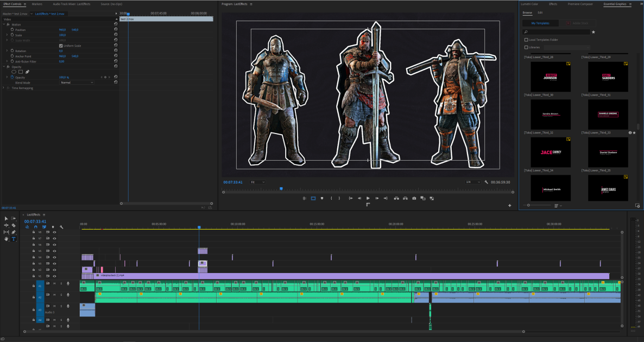
Task: Click Extract button in Program monitor
Action: [x=406, y=198]
